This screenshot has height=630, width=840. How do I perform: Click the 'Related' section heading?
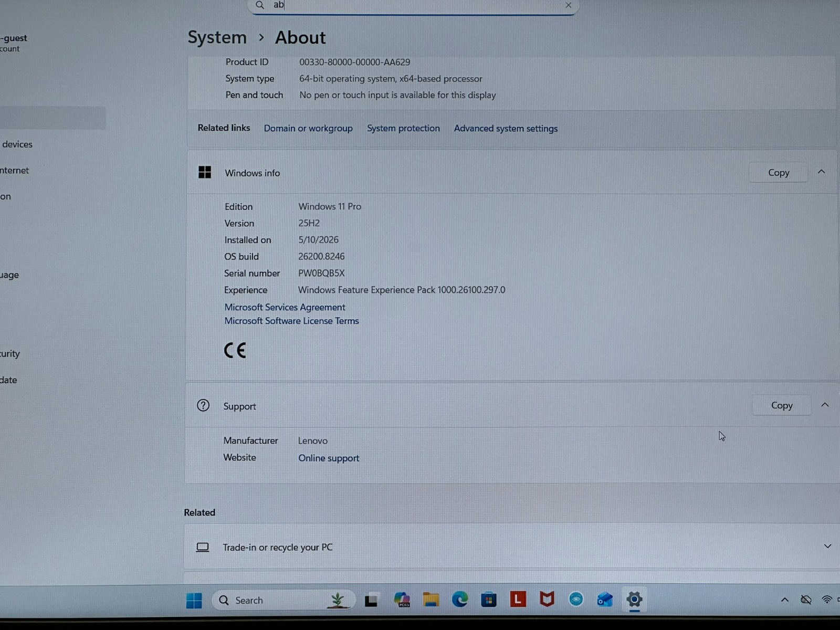pos(199,512)
